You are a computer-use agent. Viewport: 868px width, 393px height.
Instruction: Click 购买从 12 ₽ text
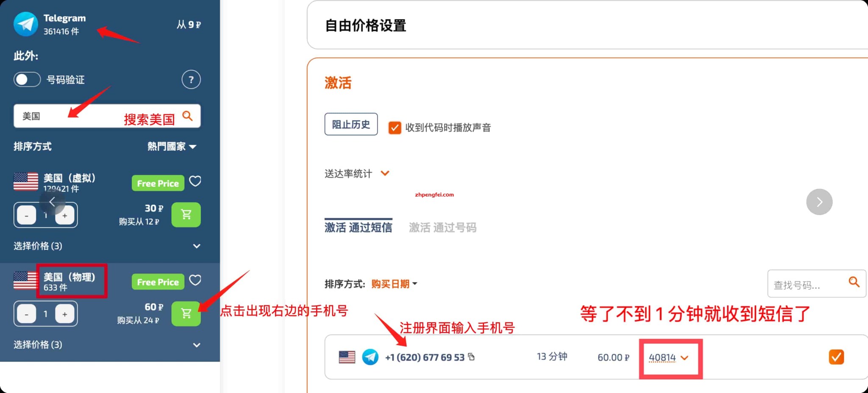click(139, 221)
